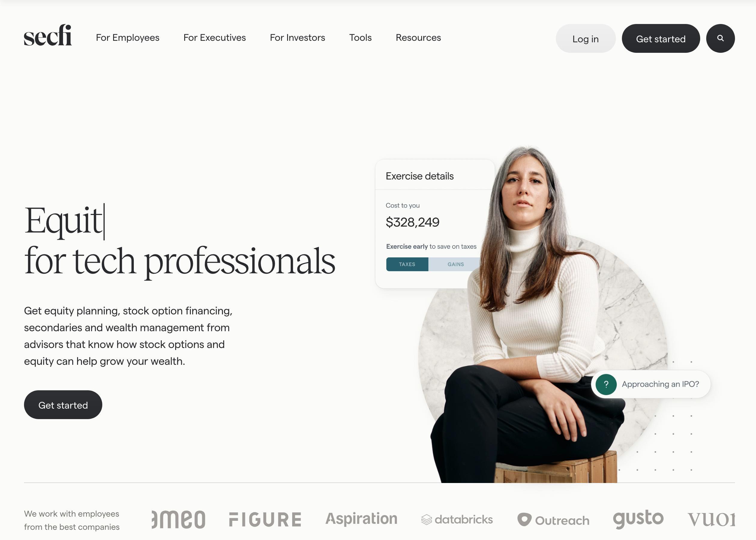Click the question mark IPO icon
756x540 pixels.
click(x=606, y=385)
